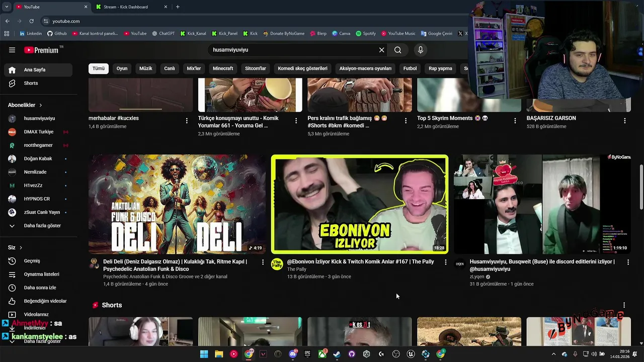Open the Deli Deli channel avatar

94,264
